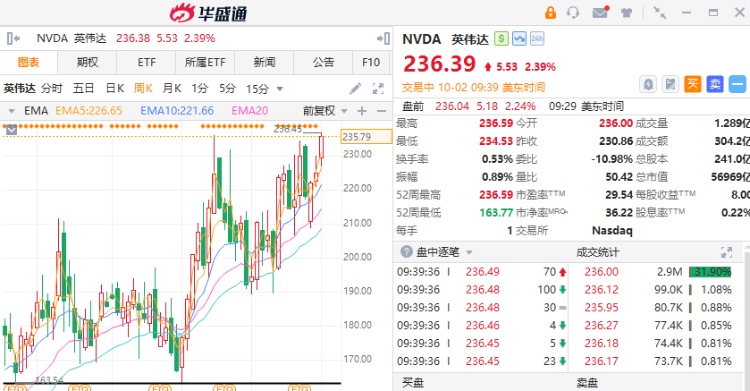Expand the EMA indicator dropdown triangle

point(11,112)
